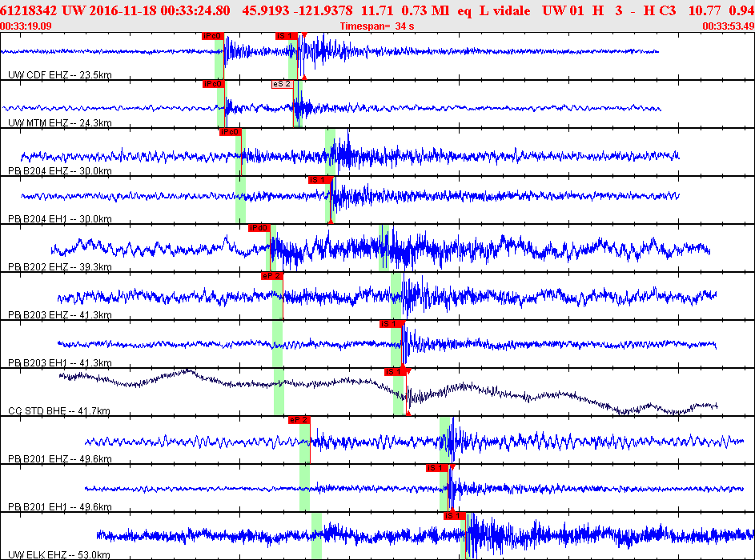Click iS 1 pick flag on B204 EH1
The height and width of the screenshot is (560, 755).
(319, 180)
